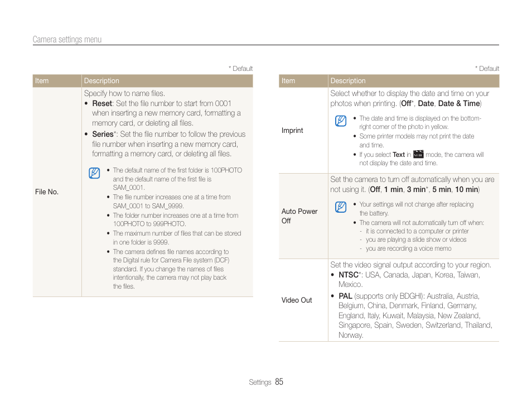The image size is (532, 402).
Task: Click the bold 'NTSC' video option
Action: [349, 275]
